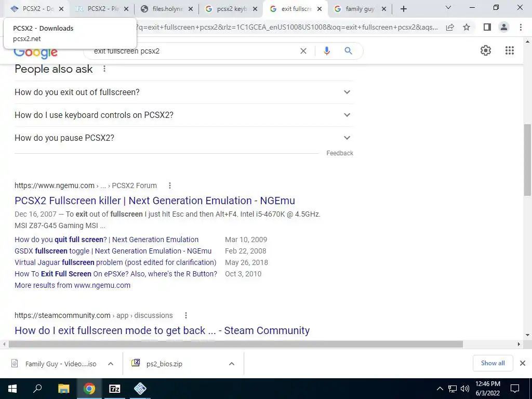532x399 pixels.
Task: Show hidden system tray icons
Action: (440, 389)
